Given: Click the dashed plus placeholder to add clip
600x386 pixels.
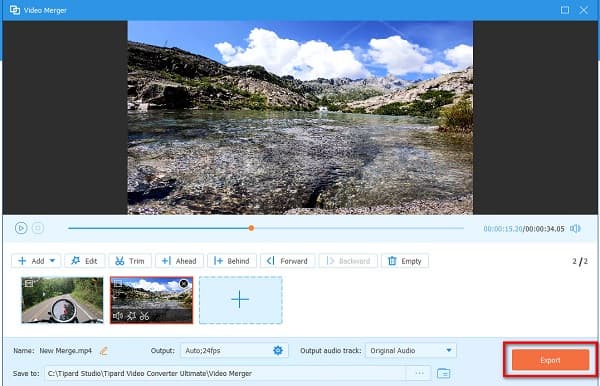Looking at the screenshot, I should click(241, 300).
